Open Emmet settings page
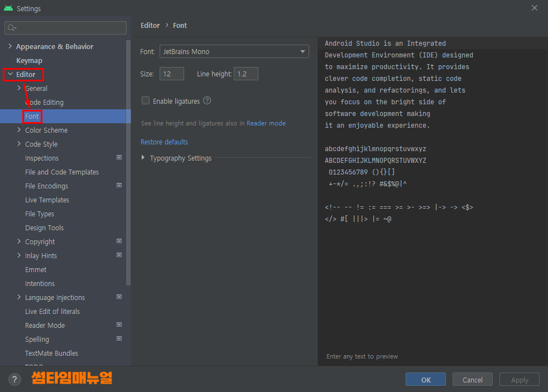 coord(36,270)
